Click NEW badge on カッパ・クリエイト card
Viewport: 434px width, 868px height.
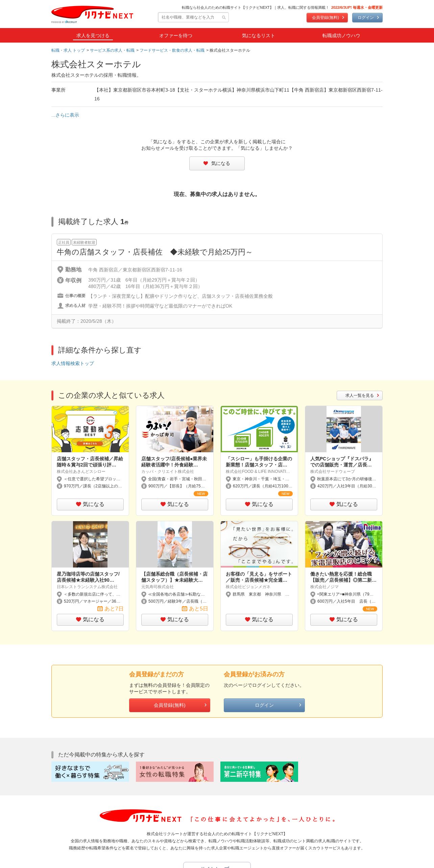click(201, 494)
